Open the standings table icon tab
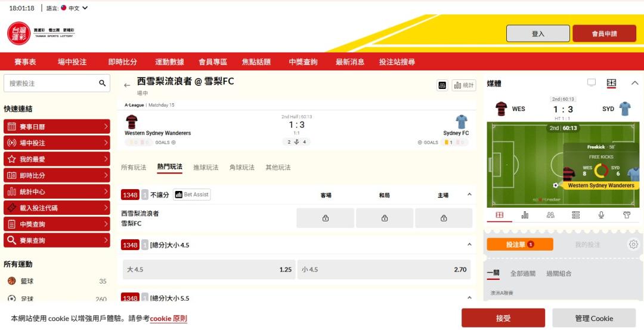The image size is (644, 330). point(576,215)
